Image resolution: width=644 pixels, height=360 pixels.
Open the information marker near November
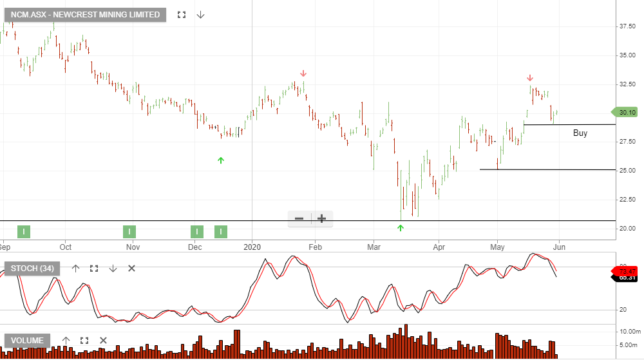tap(129, 232)
